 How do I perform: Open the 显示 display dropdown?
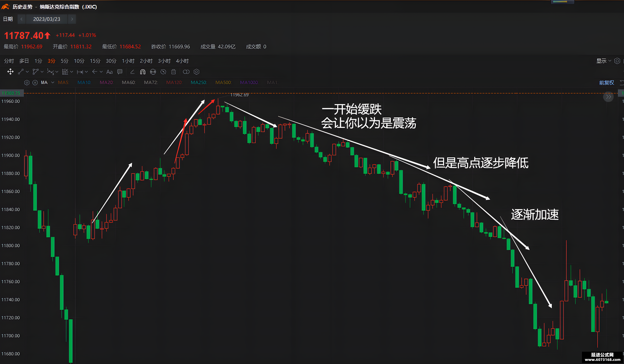tap(603, 61)
